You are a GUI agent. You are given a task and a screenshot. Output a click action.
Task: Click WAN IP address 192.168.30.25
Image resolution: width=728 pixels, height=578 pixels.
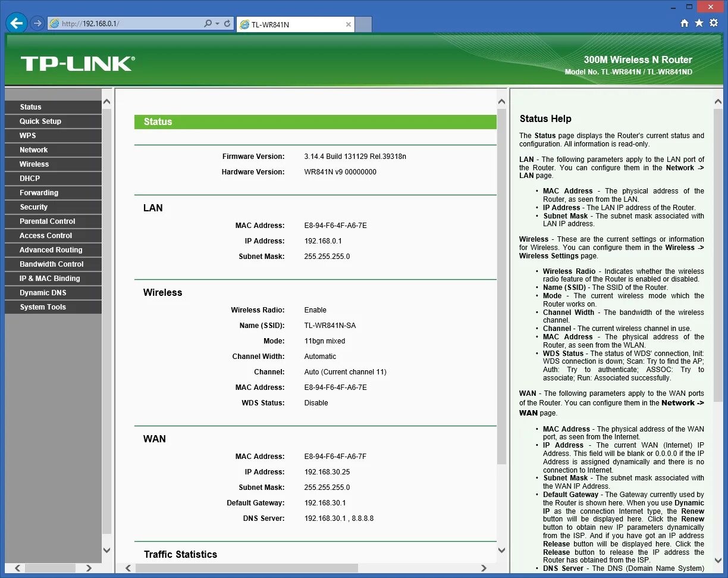pos(327,472)
